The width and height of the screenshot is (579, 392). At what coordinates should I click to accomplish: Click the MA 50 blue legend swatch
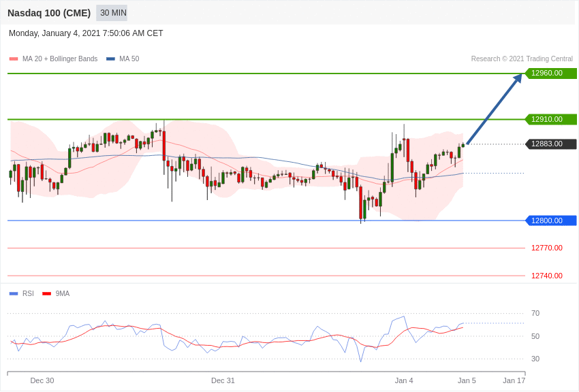point(110,59)
